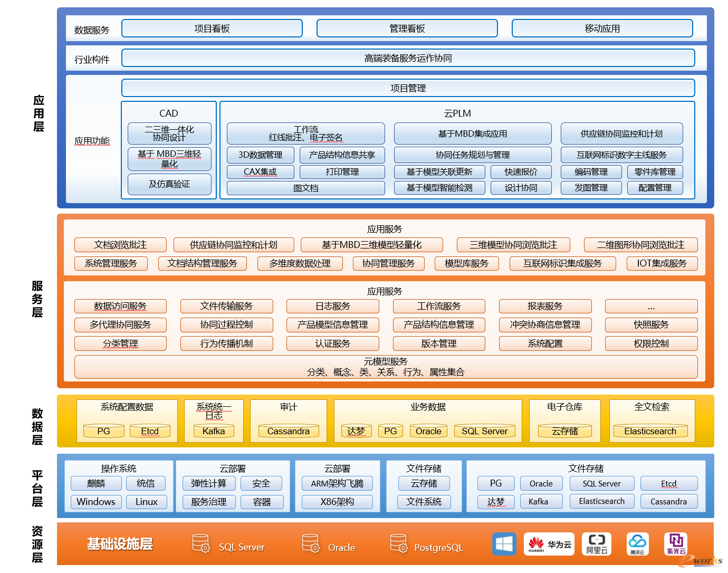Click the Aliyun logo

pos(597,544)
